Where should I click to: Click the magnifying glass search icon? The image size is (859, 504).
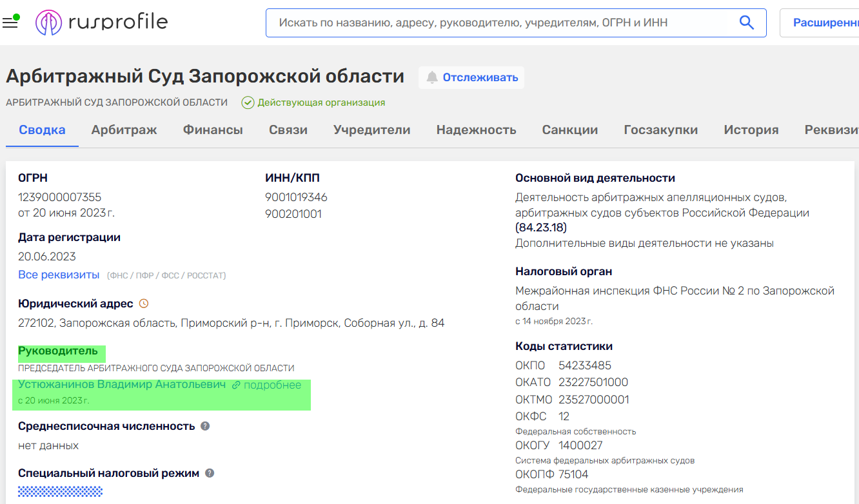point(746,23)
